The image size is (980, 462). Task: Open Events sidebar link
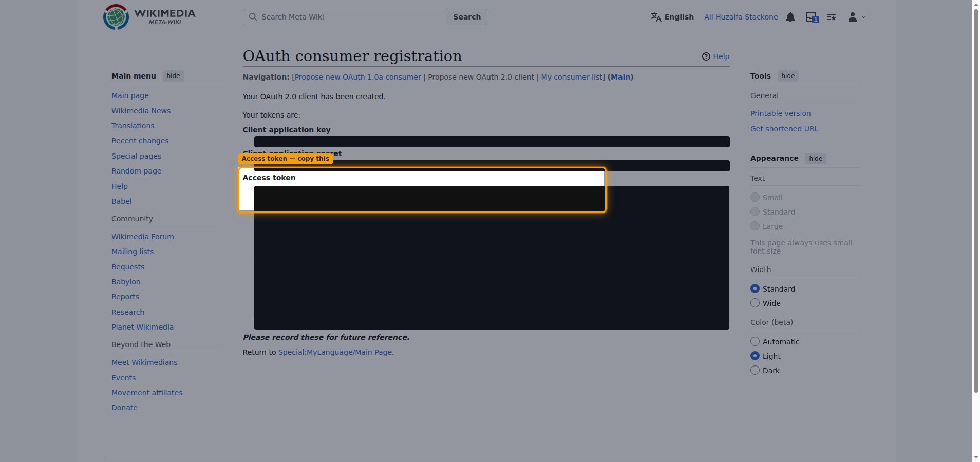123,378
